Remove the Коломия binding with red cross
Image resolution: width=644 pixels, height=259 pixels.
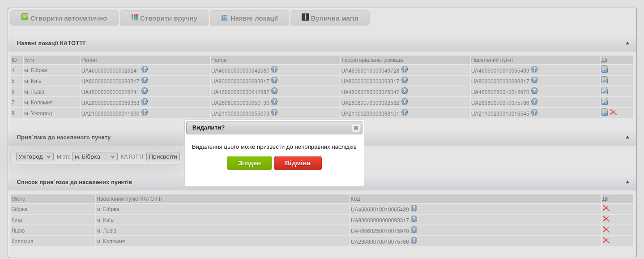606,241
